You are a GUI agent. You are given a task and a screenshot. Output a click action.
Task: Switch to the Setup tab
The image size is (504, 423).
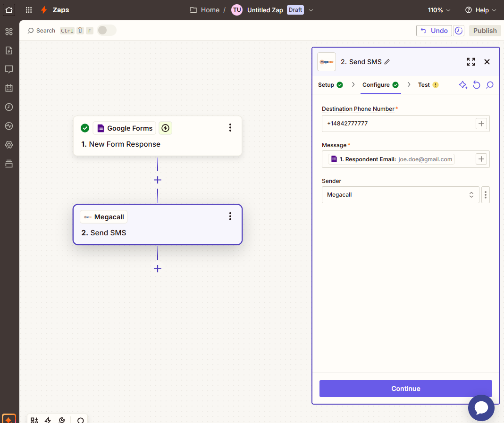click(326, 85)
